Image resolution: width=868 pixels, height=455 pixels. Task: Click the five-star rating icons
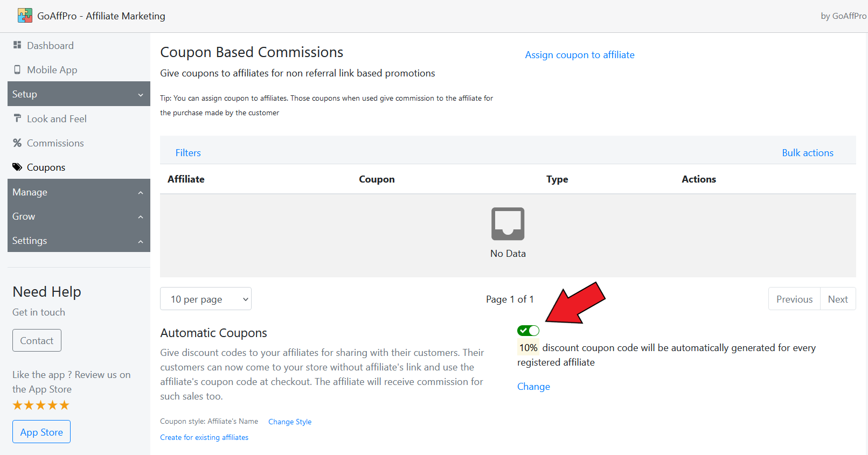(41, 405)
